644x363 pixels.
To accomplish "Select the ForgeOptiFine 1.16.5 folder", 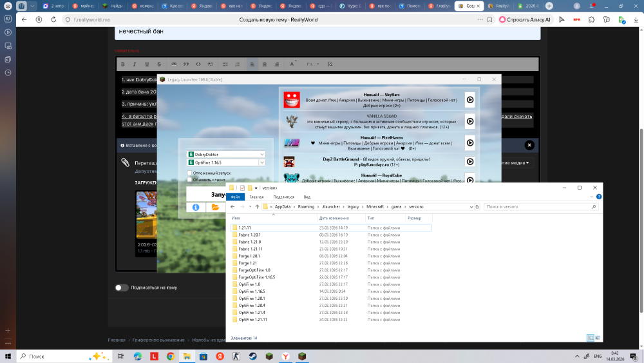I will point(257,277).
